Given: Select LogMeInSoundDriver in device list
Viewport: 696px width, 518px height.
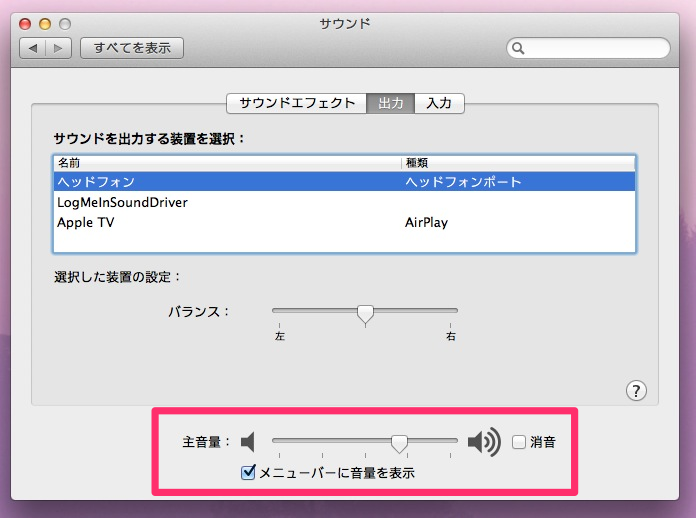Looking at the screenshot, I should click(344, 202).
